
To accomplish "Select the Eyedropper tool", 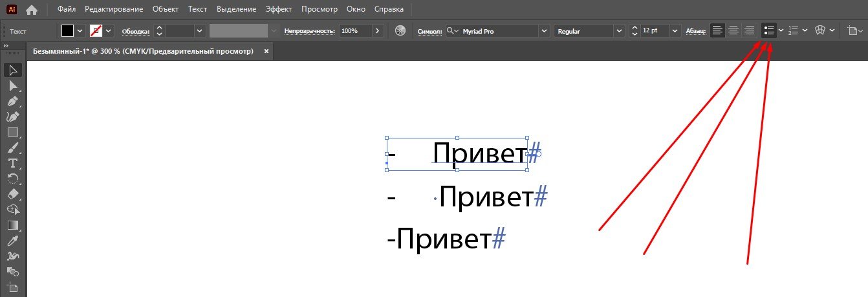I will click(x=12, y=241).
